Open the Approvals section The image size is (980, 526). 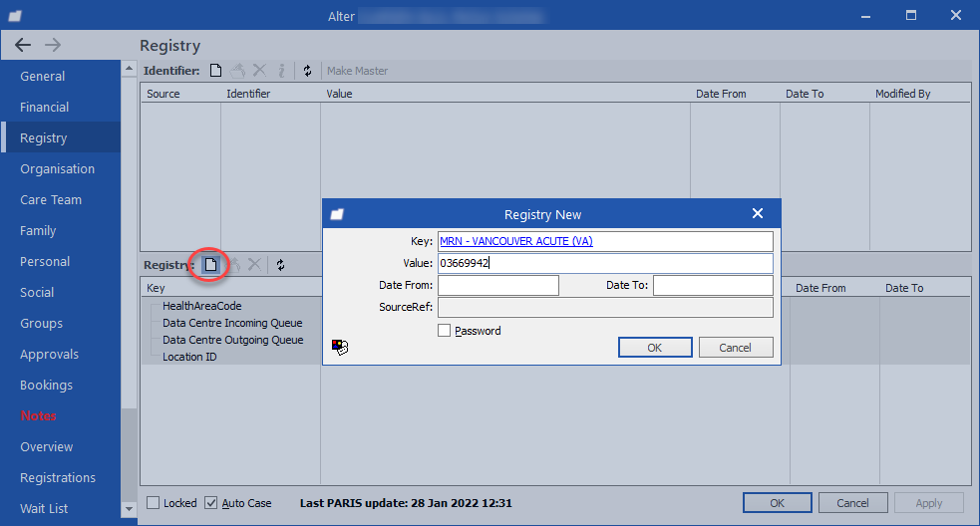click(50, 355)
